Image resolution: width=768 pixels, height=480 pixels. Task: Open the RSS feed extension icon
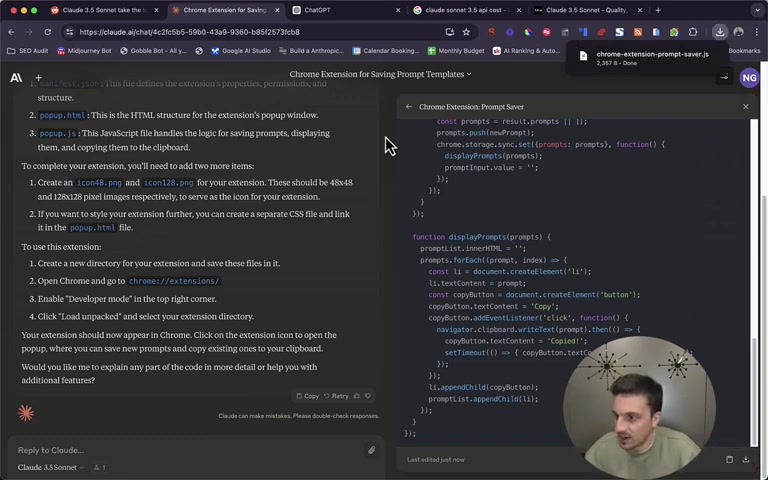coord(638,32)
